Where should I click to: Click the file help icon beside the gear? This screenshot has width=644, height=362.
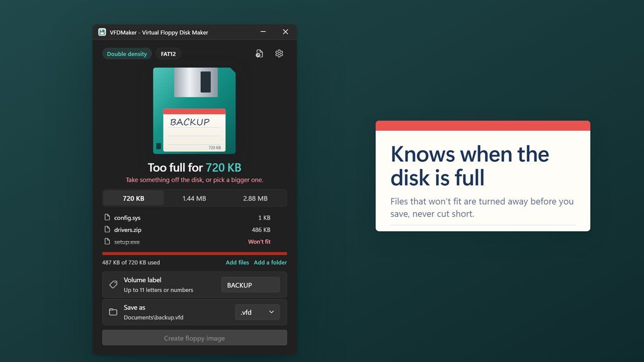click(x=259, y=53)
